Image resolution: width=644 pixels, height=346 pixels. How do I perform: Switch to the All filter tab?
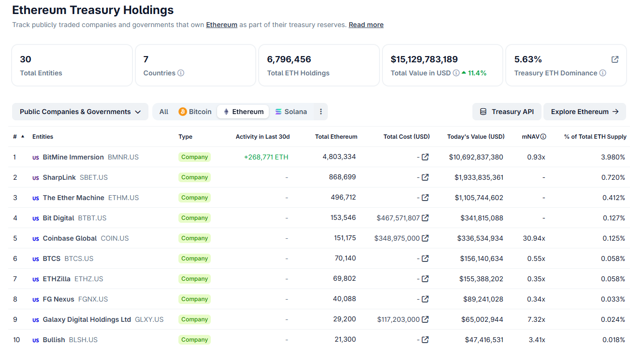[x=163, y=111]
